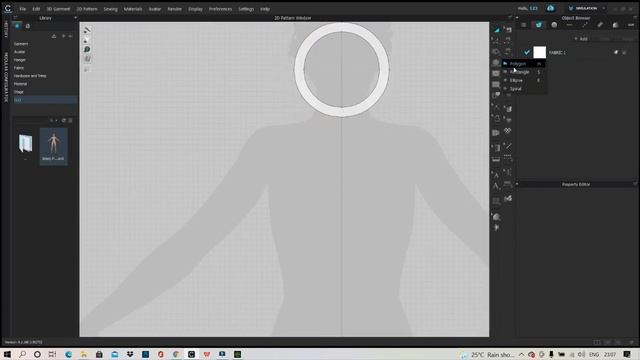Screen dimensions: 640x360
Task: Switch library to list view icon
Action: 70,120
